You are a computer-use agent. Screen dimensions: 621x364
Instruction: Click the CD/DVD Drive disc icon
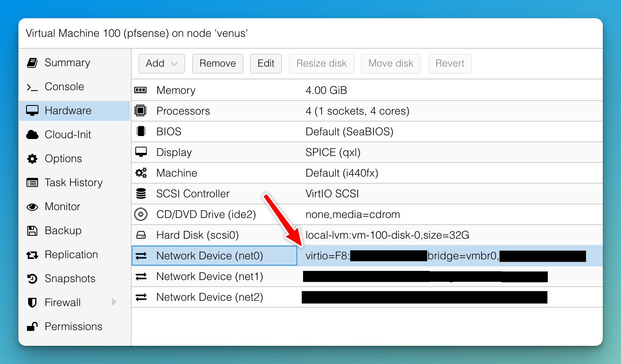coord(141,214)
